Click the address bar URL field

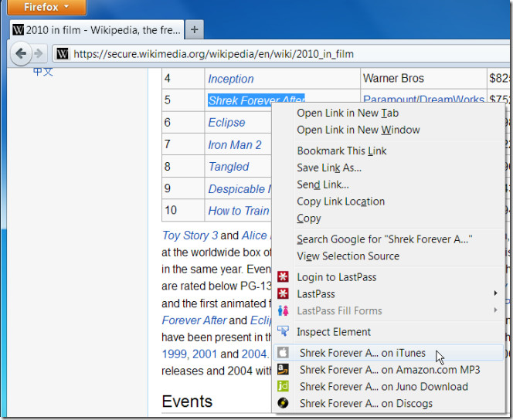pyautogui.click(x=283, y=53)
